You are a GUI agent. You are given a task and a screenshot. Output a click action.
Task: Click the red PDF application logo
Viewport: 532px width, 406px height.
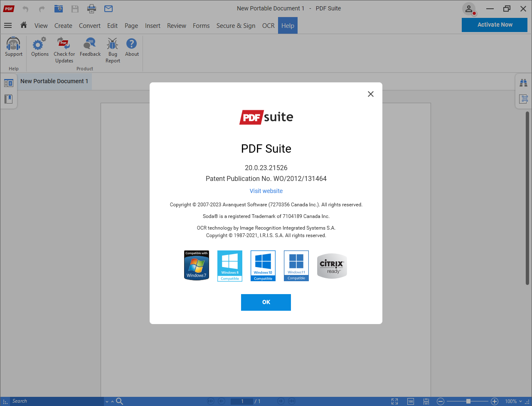tap(9, 9)
